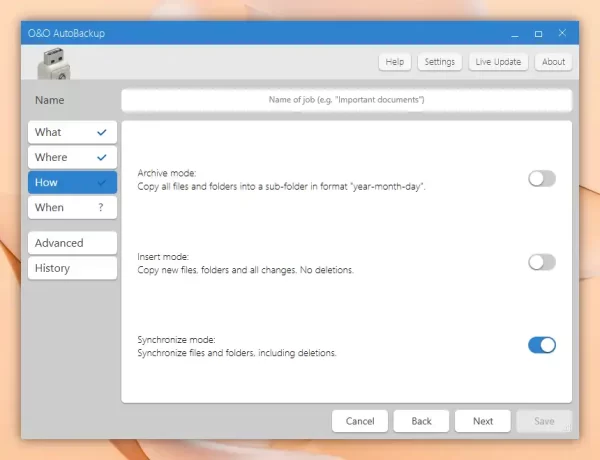Viewport: 600px width, 460px height.
Task: Click the "Name" label in the sidebar
Action: tap(49, 100)
